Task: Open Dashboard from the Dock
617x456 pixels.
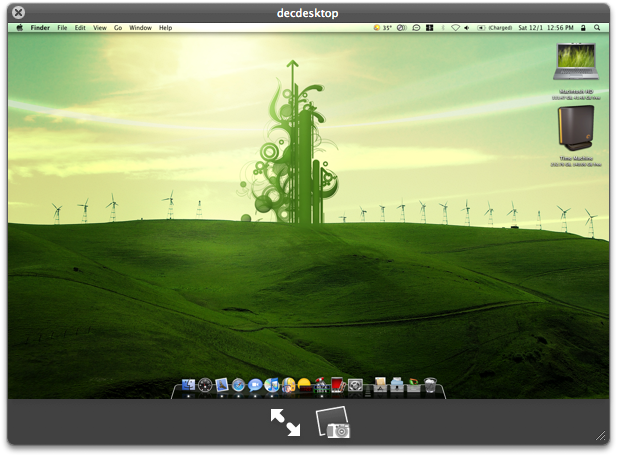Action: pos(206,385)
